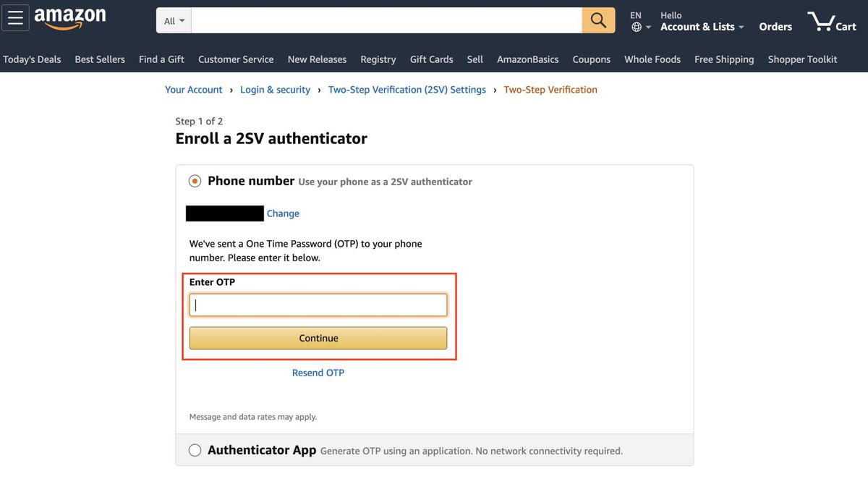Screen dimensions: 868x500
Task: Click the Orders icon link
Action: 775,26
